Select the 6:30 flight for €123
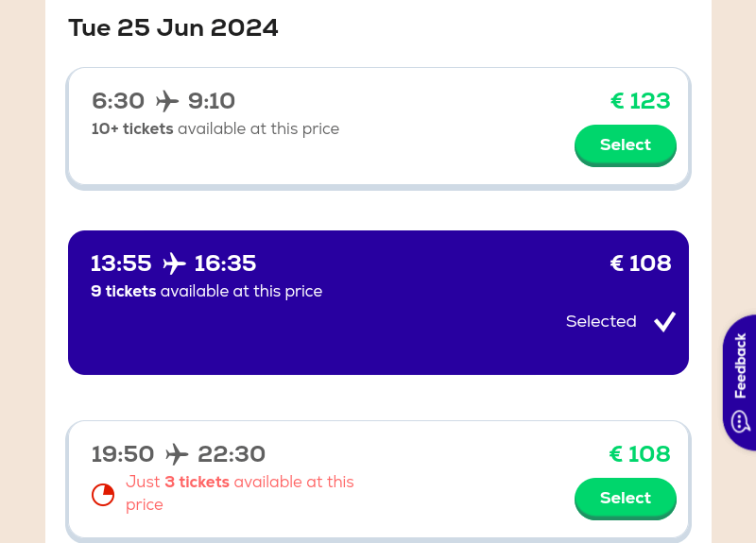 point(626,145)
